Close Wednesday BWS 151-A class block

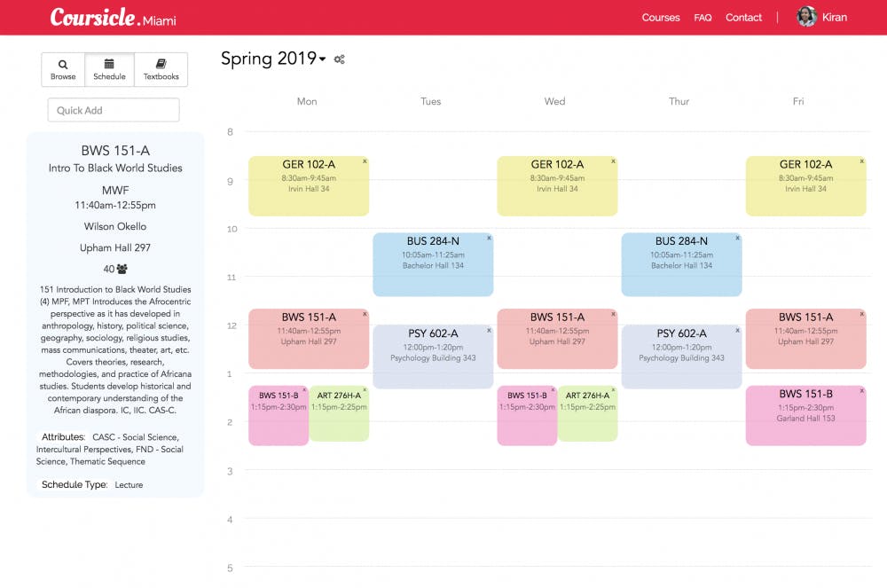(613, 314)
